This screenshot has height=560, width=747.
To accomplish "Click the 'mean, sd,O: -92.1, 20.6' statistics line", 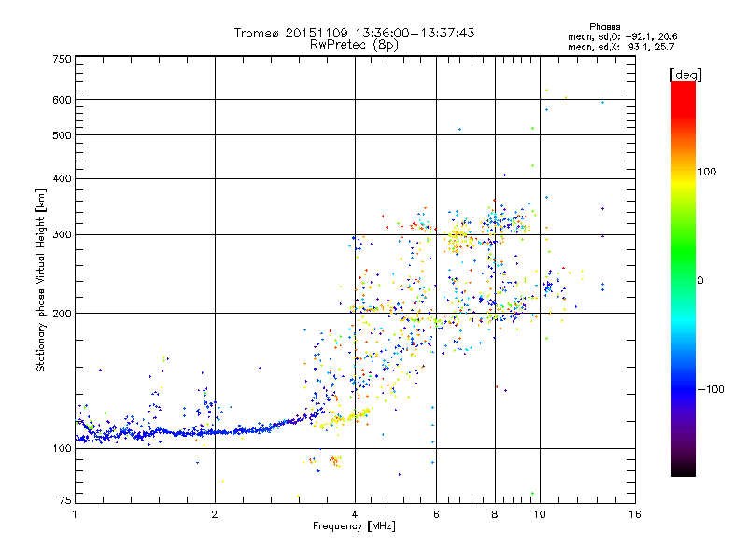I will coord(622,37).
